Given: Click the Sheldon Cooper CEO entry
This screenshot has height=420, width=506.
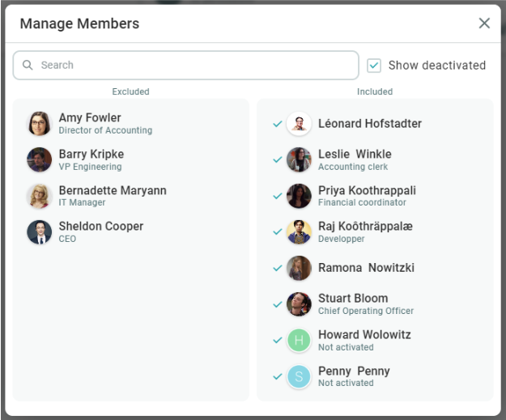Looking at the screenshot, I should point(100,231).
